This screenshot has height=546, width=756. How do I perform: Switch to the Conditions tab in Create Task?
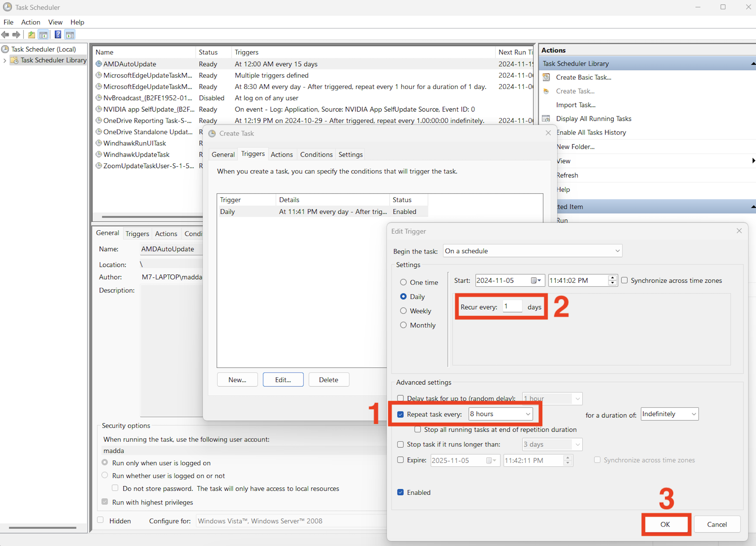[316, 154]
